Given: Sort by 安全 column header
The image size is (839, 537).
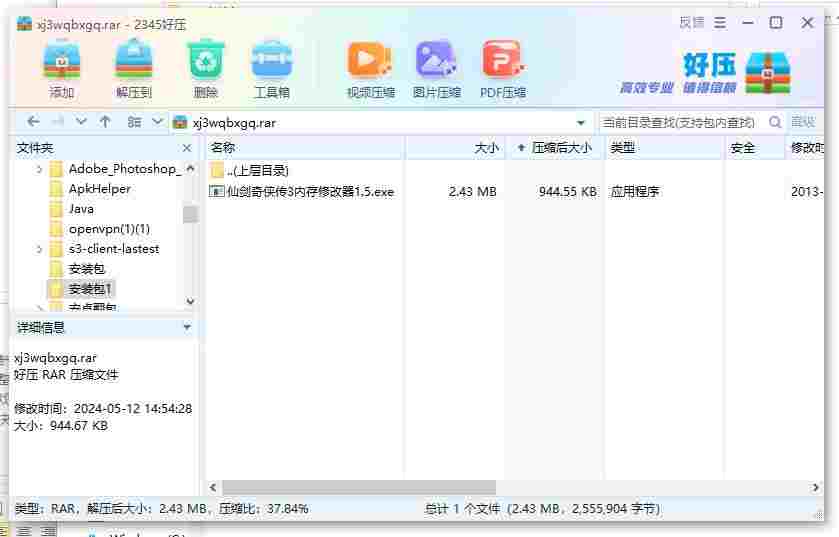Looking at the screenshot, I should pyautogui.click(x=754, y=148).
